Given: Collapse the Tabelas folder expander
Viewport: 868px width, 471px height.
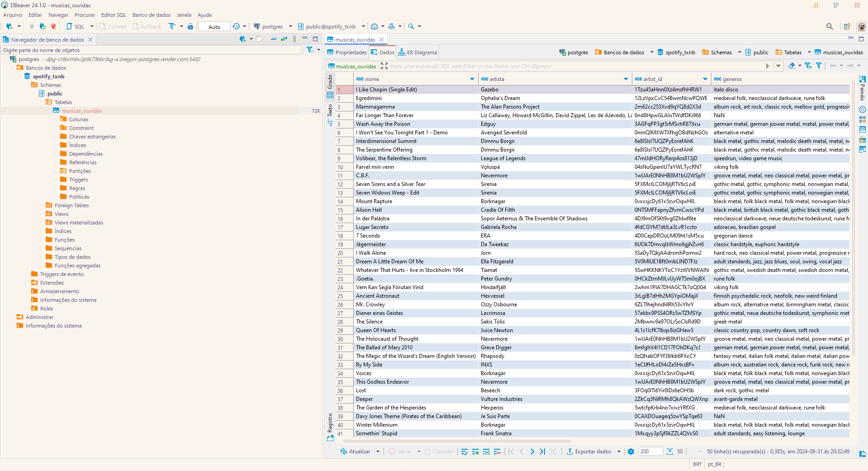Looking at the screenshot, I should 42,102.
